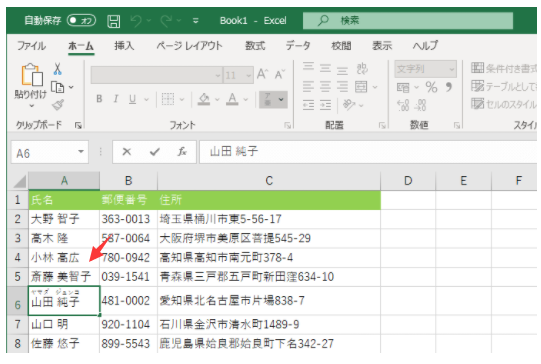Click セルのスタイル cell styles button
541x364 pixels.
pyautogui.click(x=504, y=104)
